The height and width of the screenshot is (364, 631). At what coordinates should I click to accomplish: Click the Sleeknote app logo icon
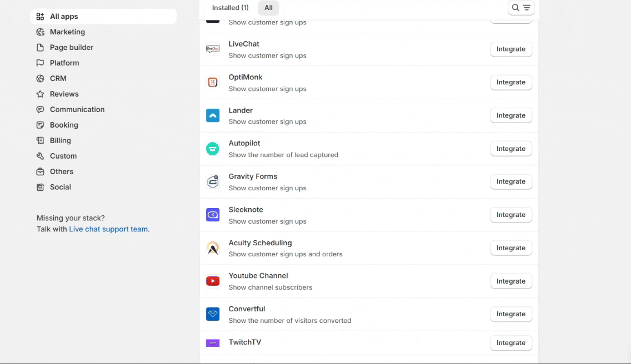click(x=213, y=215)
